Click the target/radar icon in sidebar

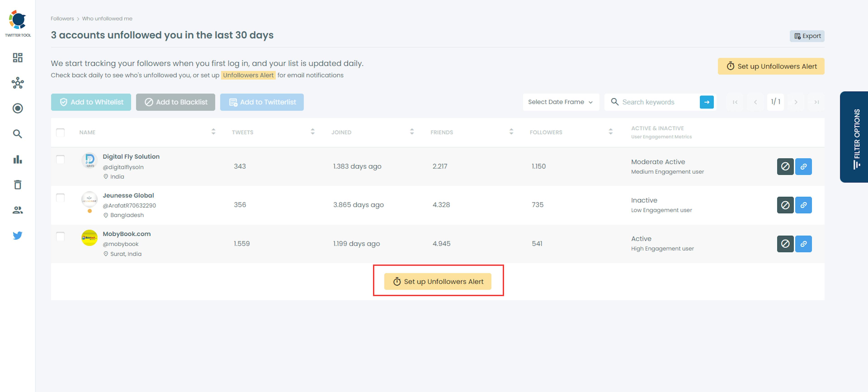pos(17,109)
